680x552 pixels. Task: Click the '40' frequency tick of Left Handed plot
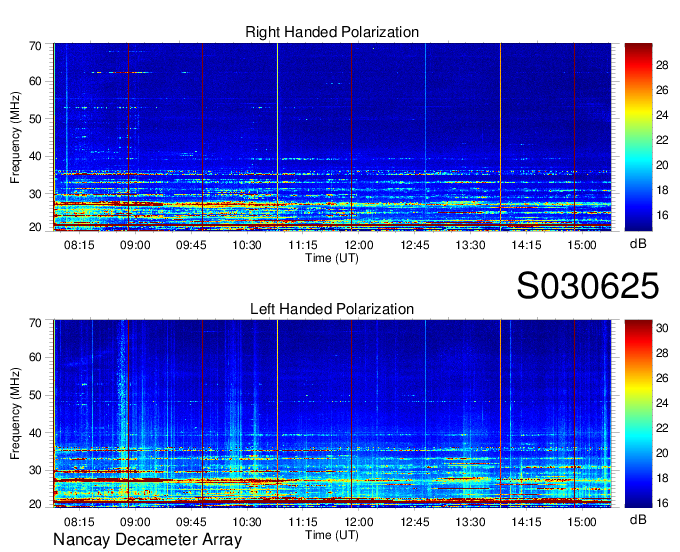[35, 433]
